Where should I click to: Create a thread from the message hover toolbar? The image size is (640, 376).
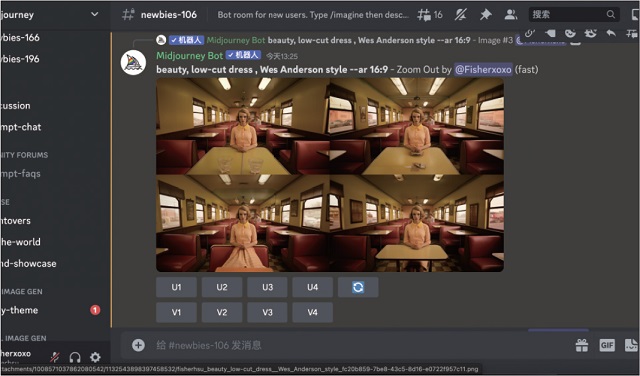click(631, 33)
